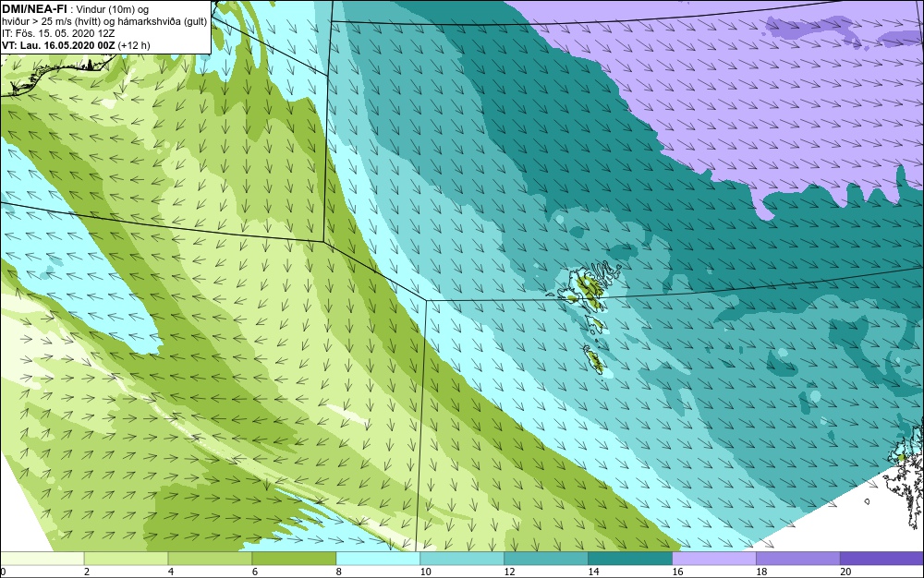Select the 16–18 m/s light purple legend swatch
The height and width of the screenshot is (578, 924).
tap(714, 558)
